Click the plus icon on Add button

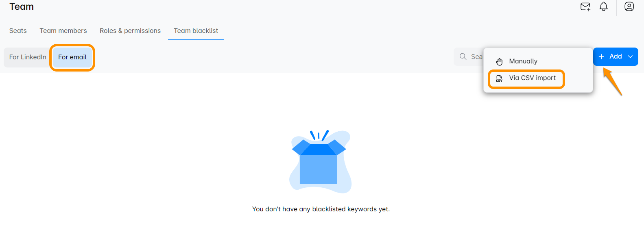(x=601, y=56)
